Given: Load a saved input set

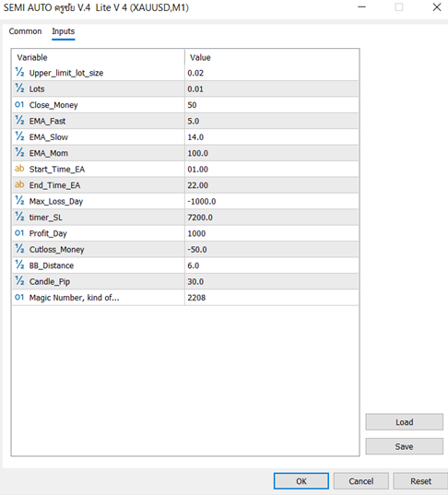Looking at the screenshot, I should coord(404,422).
